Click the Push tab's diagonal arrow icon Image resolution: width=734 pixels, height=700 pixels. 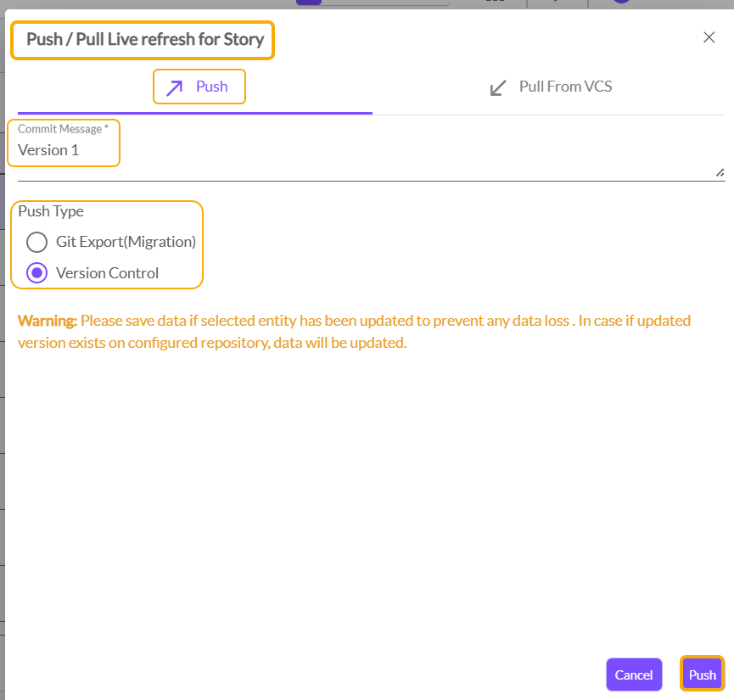coord(174,87)
